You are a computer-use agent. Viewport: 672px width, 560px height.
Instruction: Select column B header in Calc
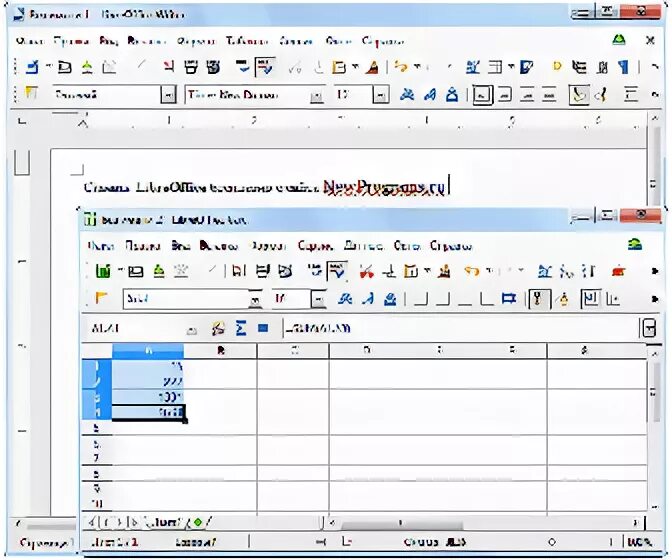click(221, 350)
